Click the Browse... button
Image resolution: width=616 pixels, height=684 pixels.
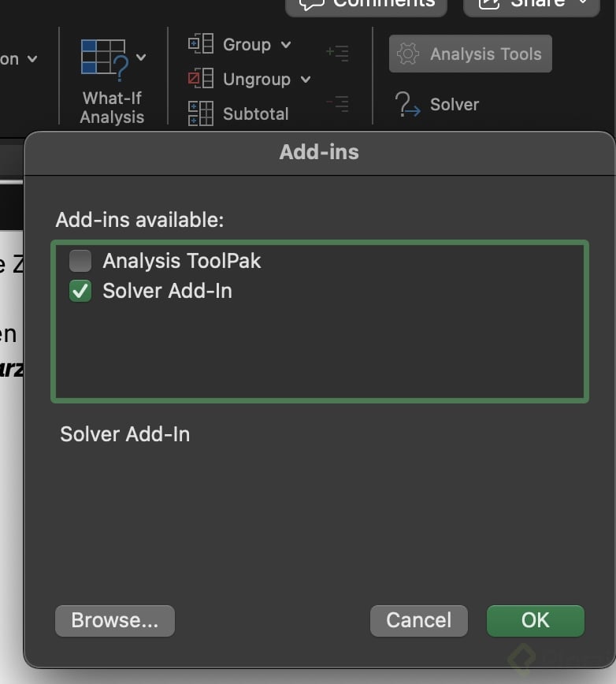tap(115, 620)
